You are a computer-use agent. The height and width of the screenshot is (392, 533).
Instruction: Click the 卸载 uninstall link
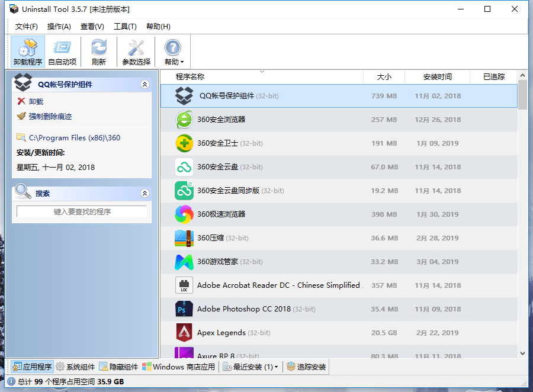(36, 102)
